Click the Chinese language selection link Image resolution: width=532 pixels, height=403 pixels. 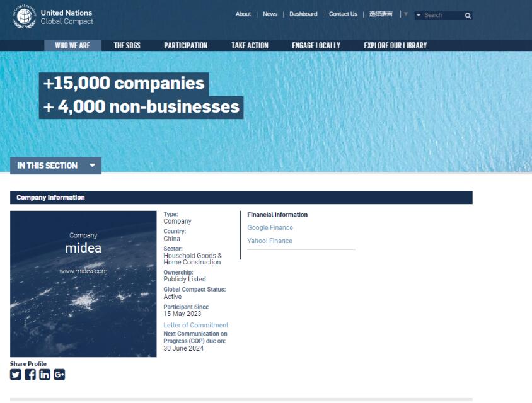(x=381, y=14)
